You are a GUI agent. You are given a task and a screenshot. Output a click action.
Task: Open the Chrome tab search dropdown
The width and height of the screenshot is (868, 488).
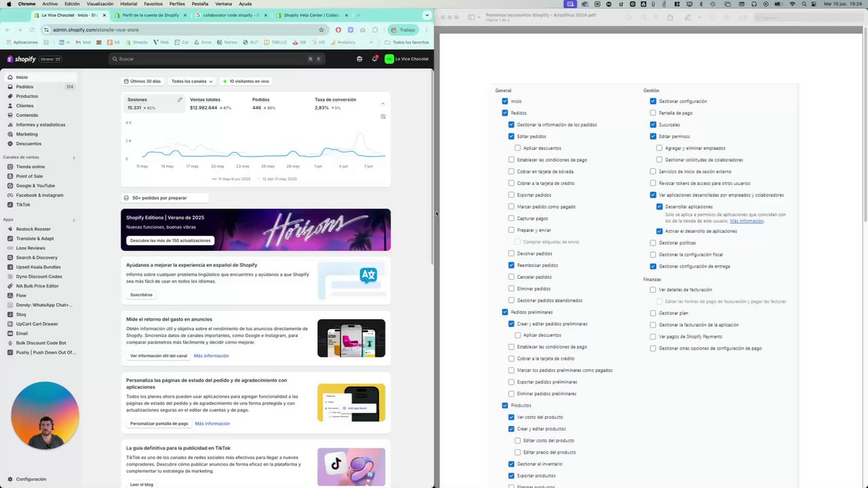pyautogui.click(x=427, y=15)
